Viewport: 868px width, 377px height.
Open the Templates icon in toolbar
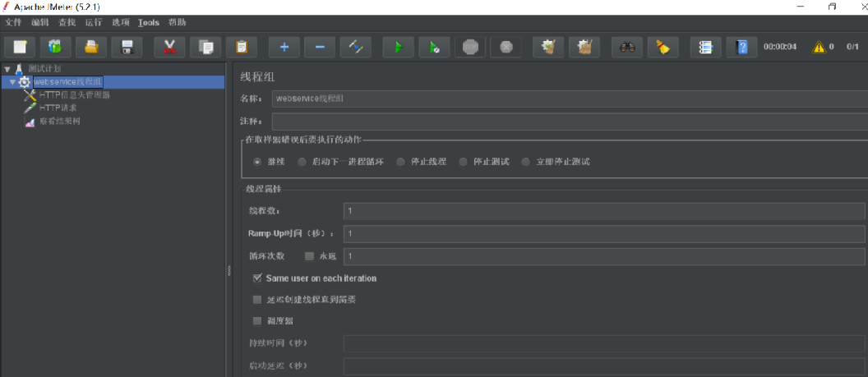pos(55,47)
